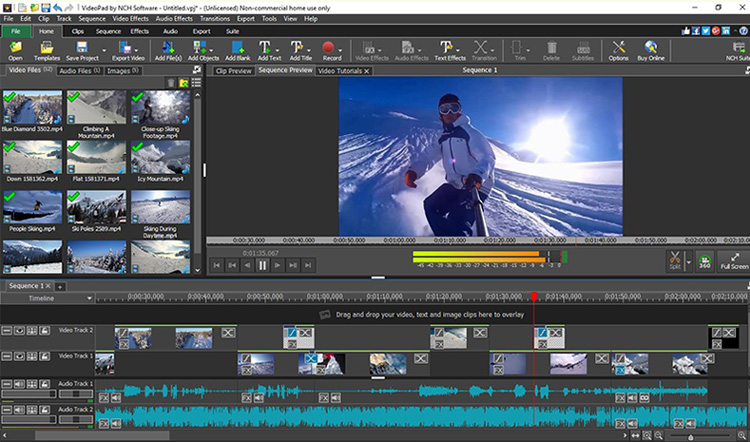This screenshot has width=750, height=442.
Task: Add a new sequence with the plus tab
Action: 60,287
